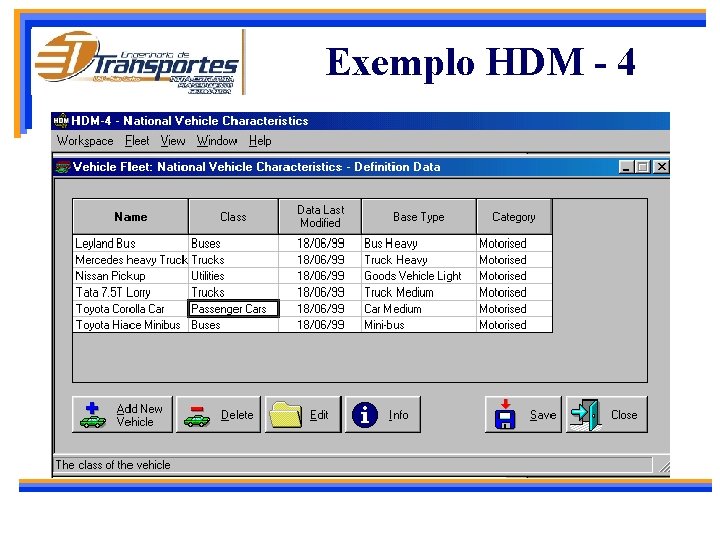Click the Motorised category for Tata 7.5T Lorry

(514, 292)
